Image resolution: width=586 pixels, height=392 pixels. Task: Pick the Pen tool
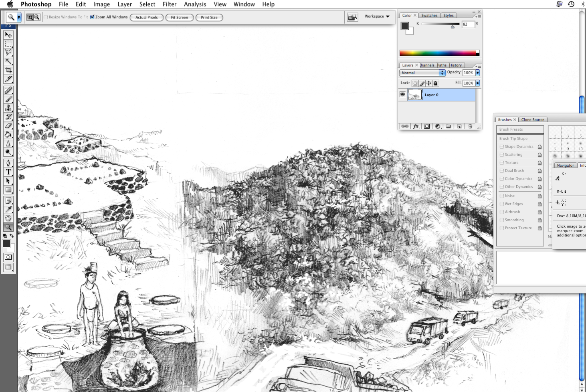(8, 163)
